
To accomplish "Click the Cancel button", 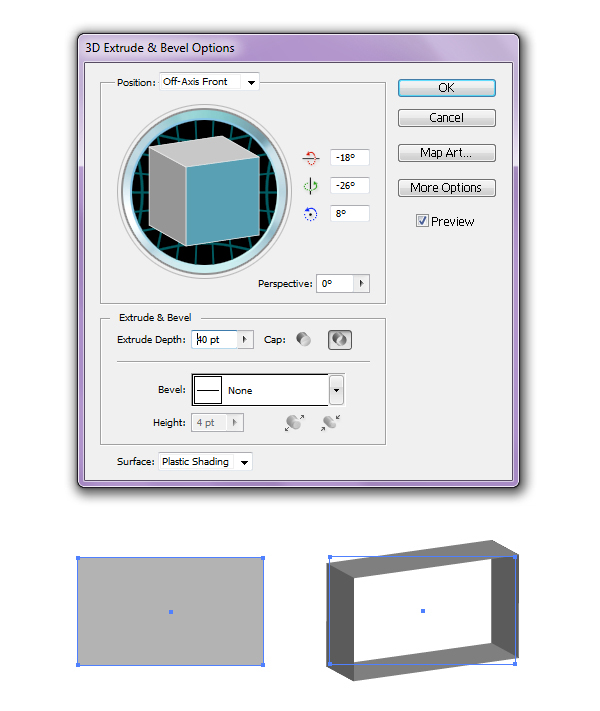I will (446, 118).
